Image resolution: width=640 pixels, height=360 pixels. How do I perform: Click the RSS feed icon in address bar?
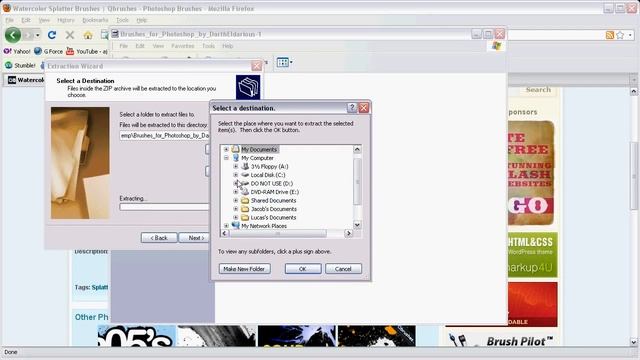[610, 35]
